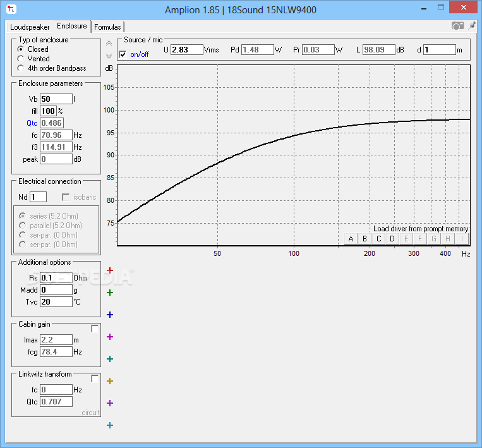
Task: Click the L level value 98.09
Action: coord(379,49)
